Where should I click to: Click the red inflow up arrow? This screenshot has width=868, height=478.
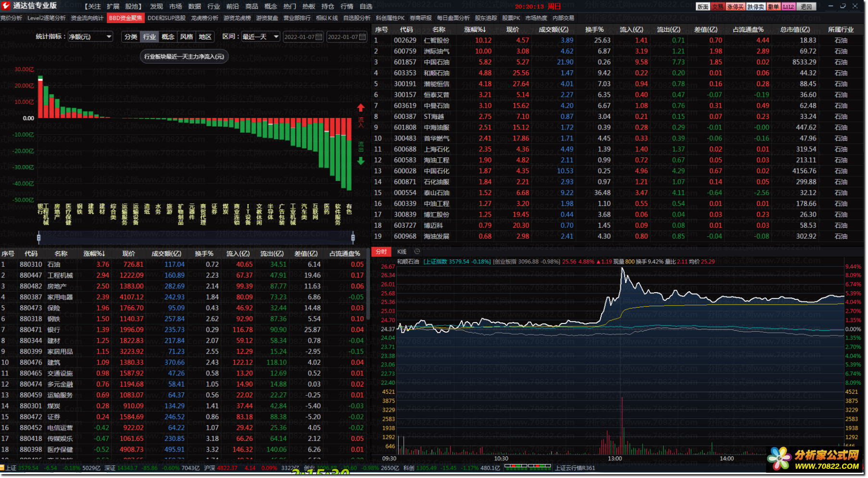click(361, 107)
